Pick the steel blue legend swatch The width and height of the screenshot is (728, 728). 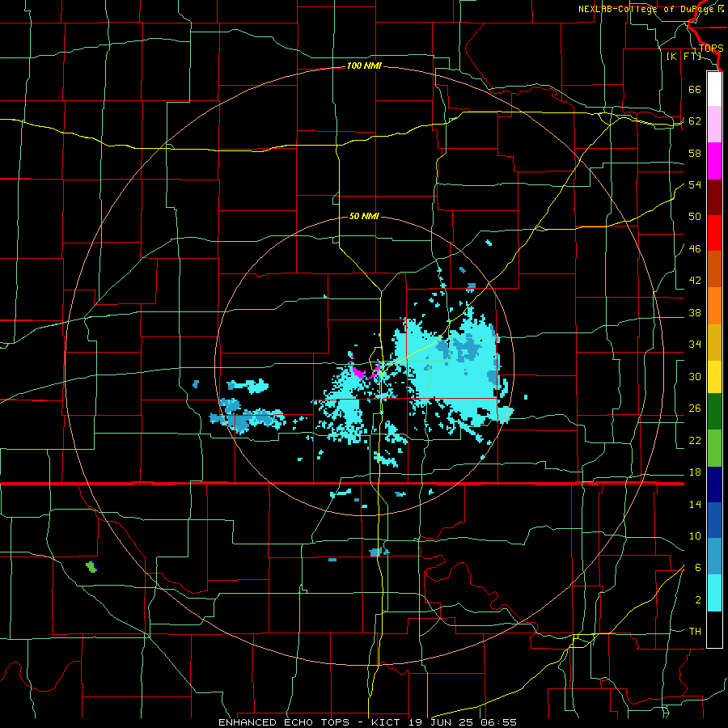pos(714,557)
